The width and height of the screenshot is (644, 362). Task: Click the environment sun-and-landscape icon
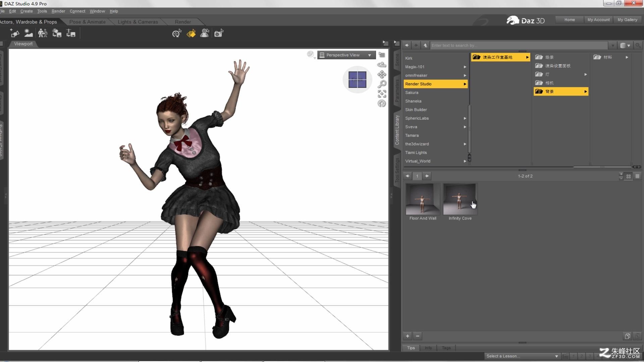click(x=29, y=33)
